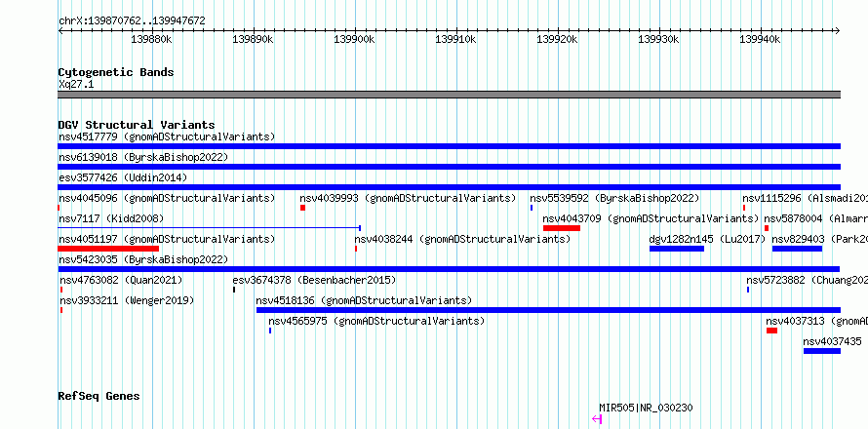Click the nsv5423035 (ByrskaBishop2022) label
Viewport: 868px width, 429px height.
[x=143, y=259]
